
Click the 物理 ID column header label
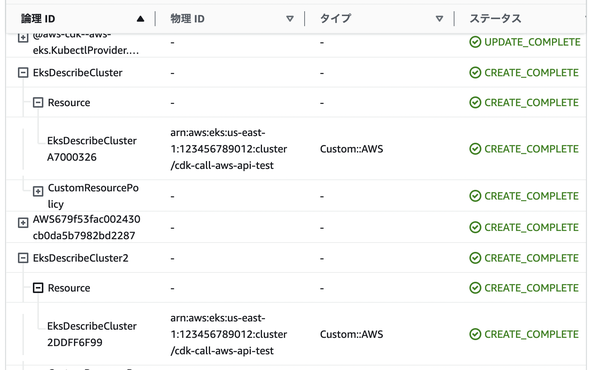[x=187, y=18]
